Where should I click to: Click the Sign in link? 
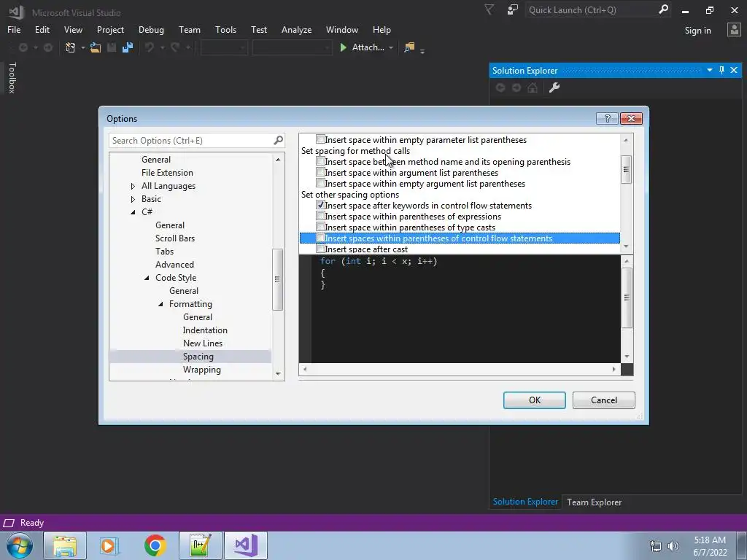pyautogui.click(x=698, y=31)
